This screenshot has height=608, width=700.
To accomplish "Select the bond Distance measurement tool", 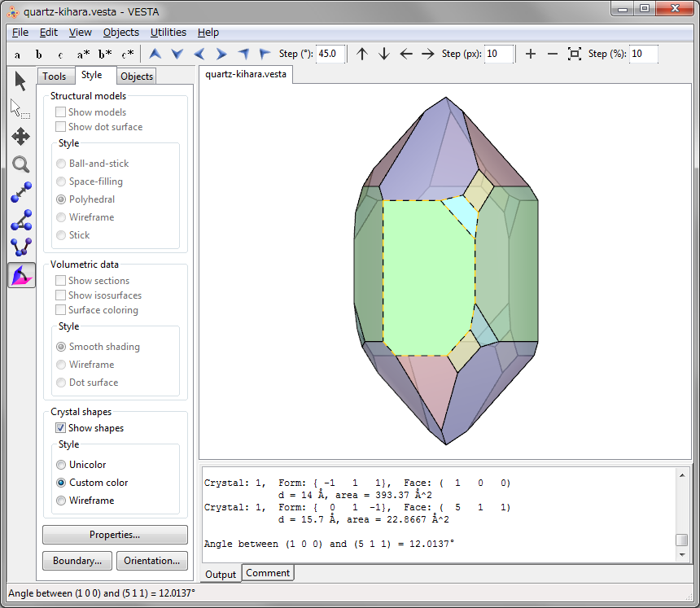I will (x=21, y=192).
